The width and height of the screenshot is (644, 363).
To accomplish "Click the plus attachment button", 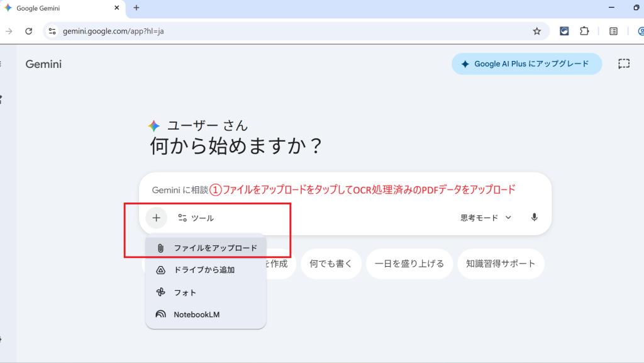I will [x=156, y=218].
